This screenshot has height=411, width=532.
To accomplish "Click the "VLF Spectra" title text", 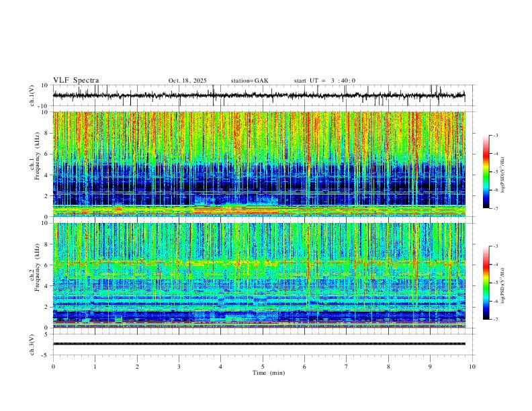I will (76, 81).
